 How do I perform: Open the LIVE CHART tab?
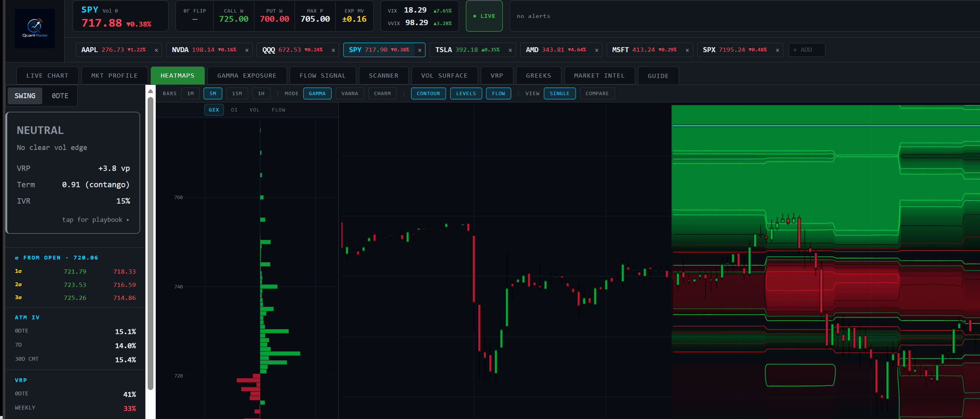click(x=47, y=76)
